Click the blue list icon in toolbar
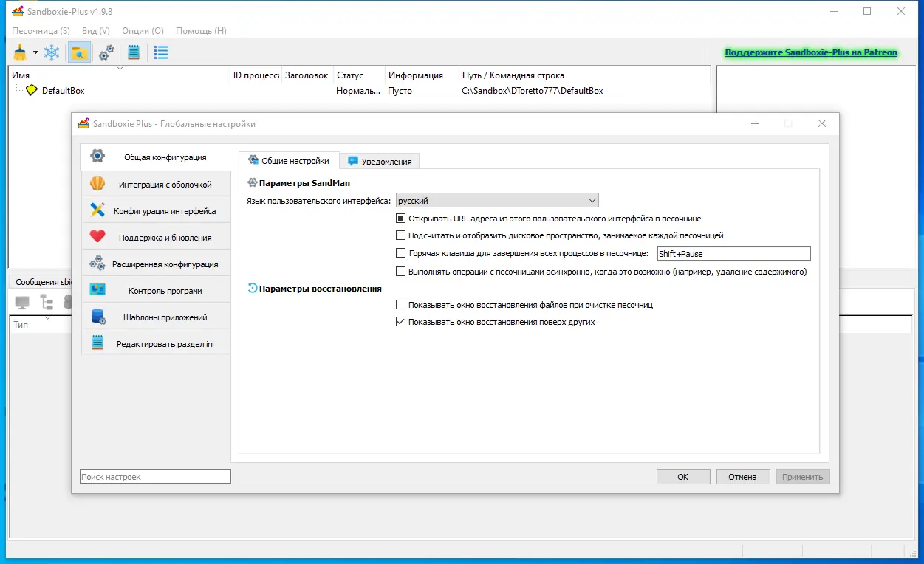Image resolution: width=924 pixels, height=564 pixels. [x=160, y=52]
